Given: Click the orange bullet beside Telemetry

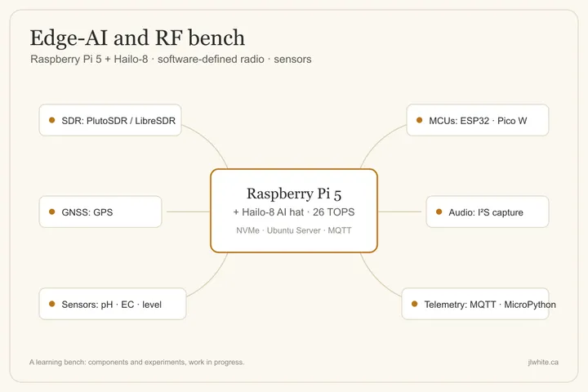Looking at the screenshot, I should click(x=414, y=304).
